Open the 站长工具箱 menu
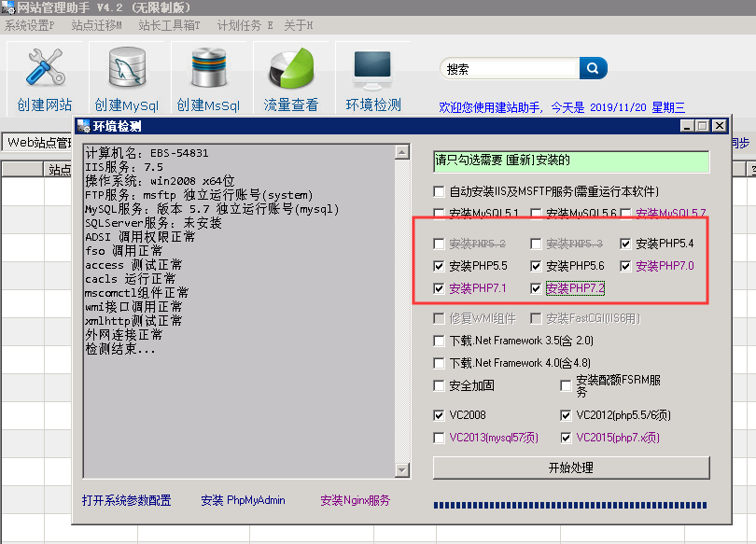 (x=169, y=25)
